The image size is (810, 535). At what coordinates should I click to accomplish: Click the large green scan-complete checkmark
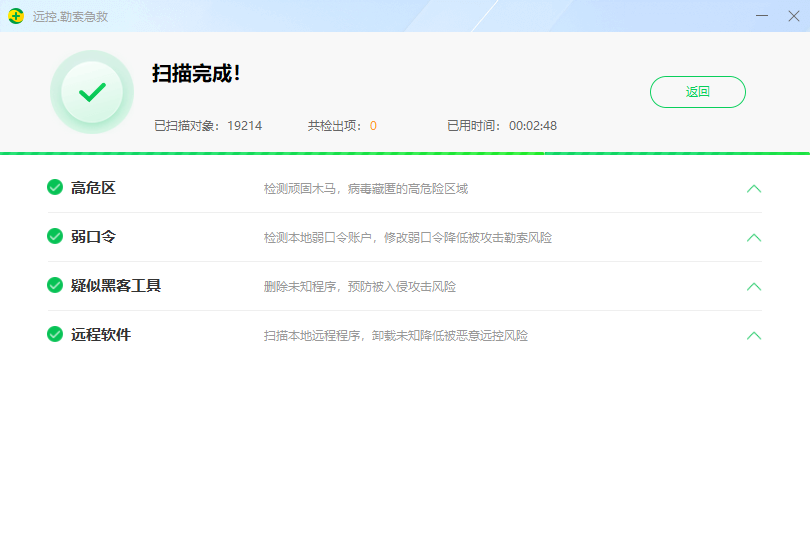click(x=92, y=92)
